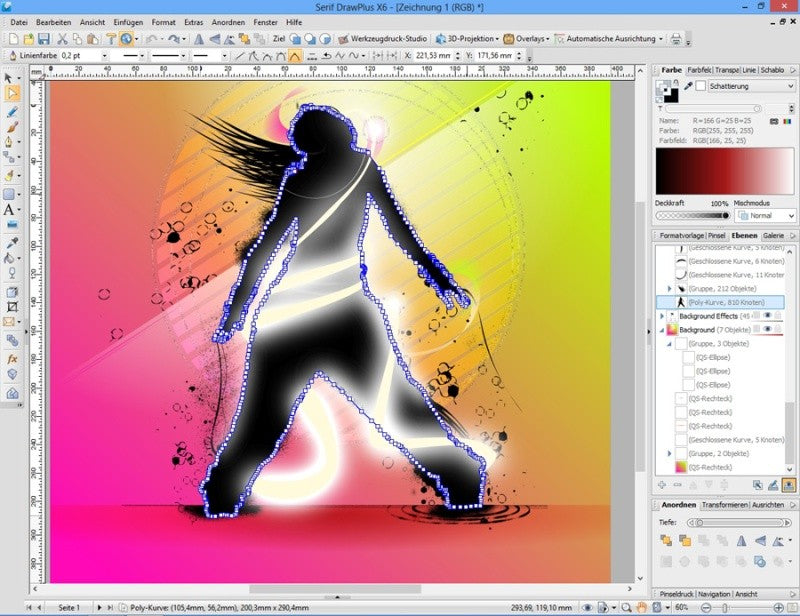Select the Fill bucket tool

coord(9,258)
